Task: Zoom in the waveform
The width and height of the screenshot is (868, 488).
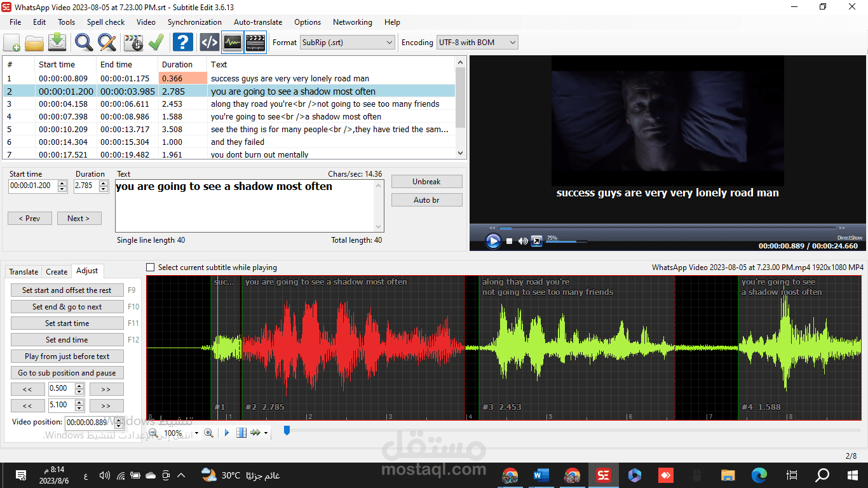Action: click(x=208, y=433)
